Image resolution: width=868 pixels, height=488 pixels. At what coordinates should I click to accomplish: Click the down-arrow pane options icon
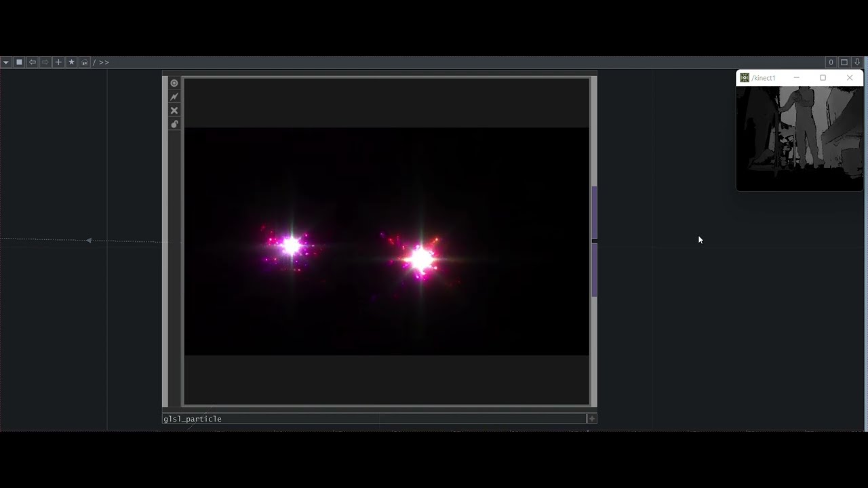pyautogui.click(x=857, y=62)
